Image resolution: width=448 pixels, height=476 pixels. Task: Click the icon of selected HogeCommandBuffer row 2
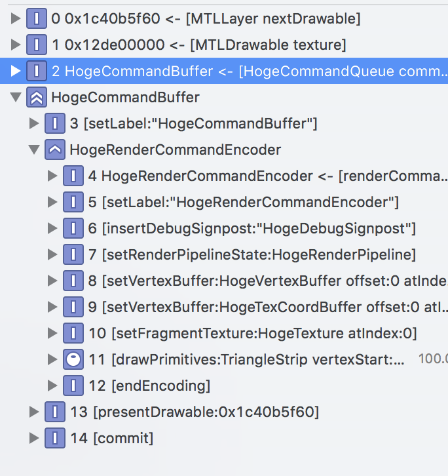(x=37, y=71)
